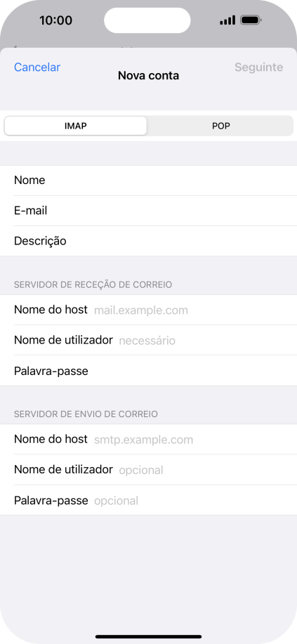Tap the 10:00 clock in status bar
Image resolution: width=297 pixels, height=644 pixels.
click(x=55, y=20)
